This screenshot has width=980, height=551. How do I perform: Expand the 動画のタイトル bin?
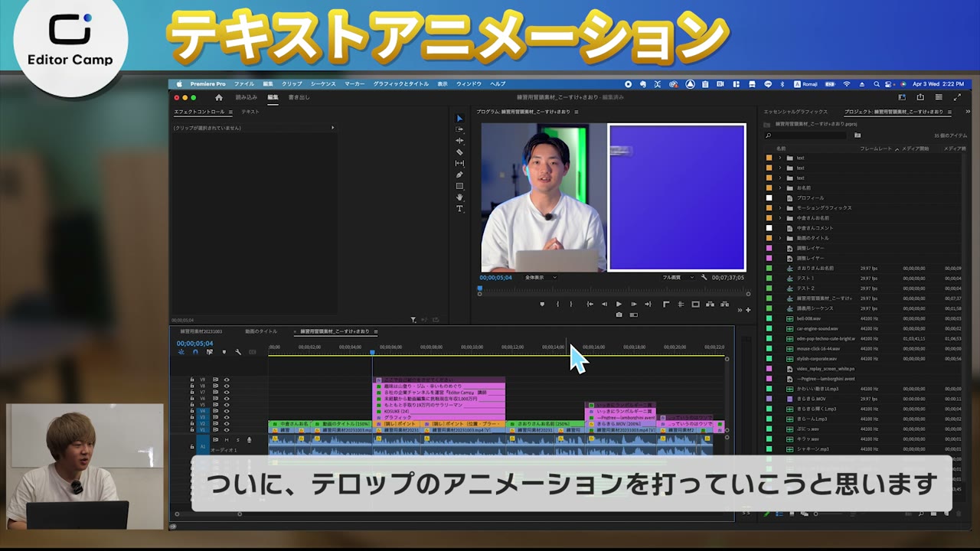[x=780, y=238]
